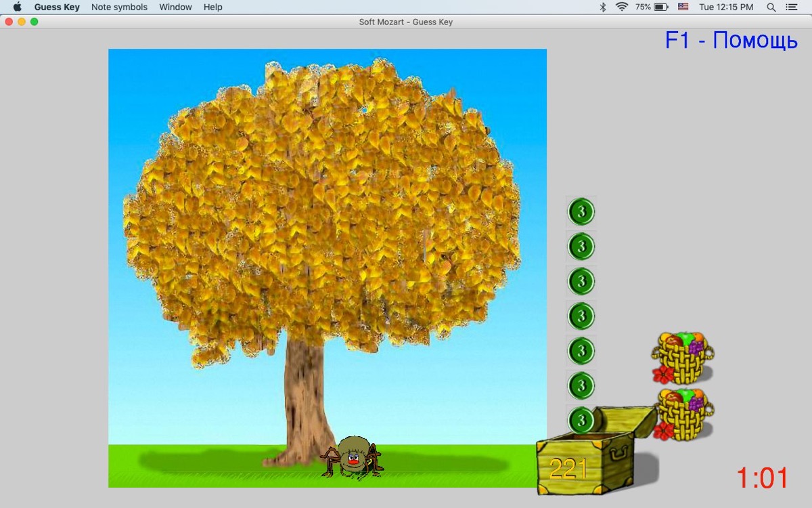Click the treasure chest showing 221

595,450
